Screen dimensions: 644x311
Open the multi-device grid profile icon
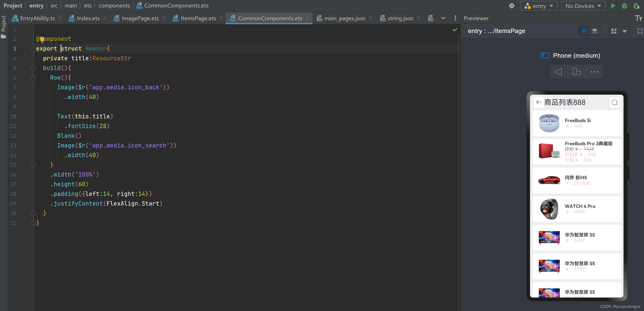pos(614,31)
